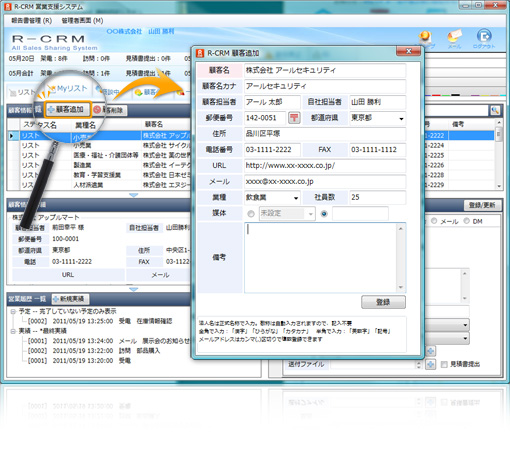The image size is (510, 450).
Task: Click the 登録/更新 button
Action: click(482, 205)
